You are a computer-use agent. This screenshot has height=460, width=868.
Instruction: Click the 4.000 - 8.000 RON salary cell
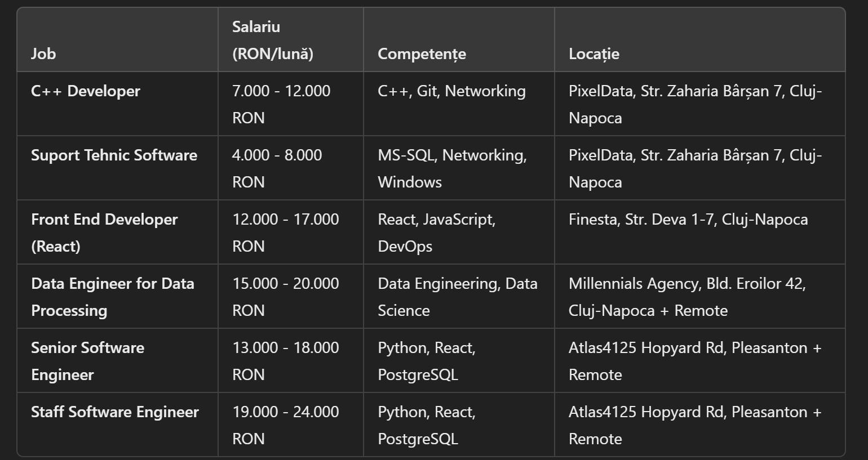coord(277,168)
